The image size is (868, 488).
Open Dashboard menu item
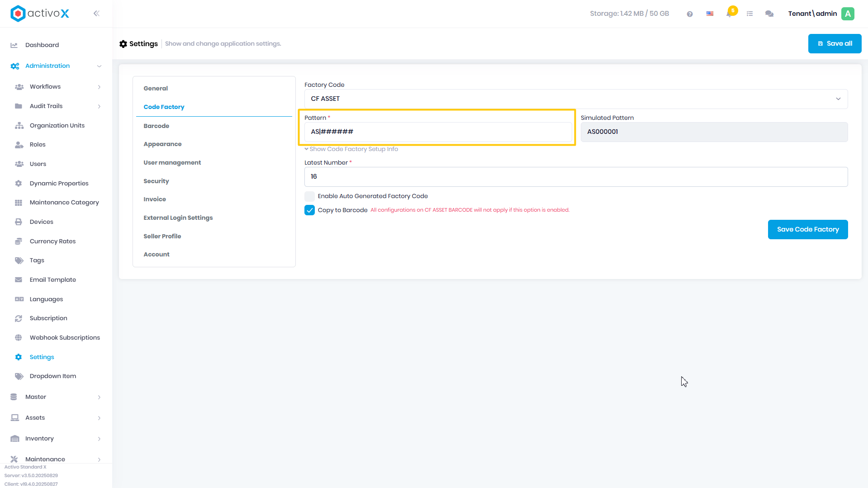click(x=42, y=45)
